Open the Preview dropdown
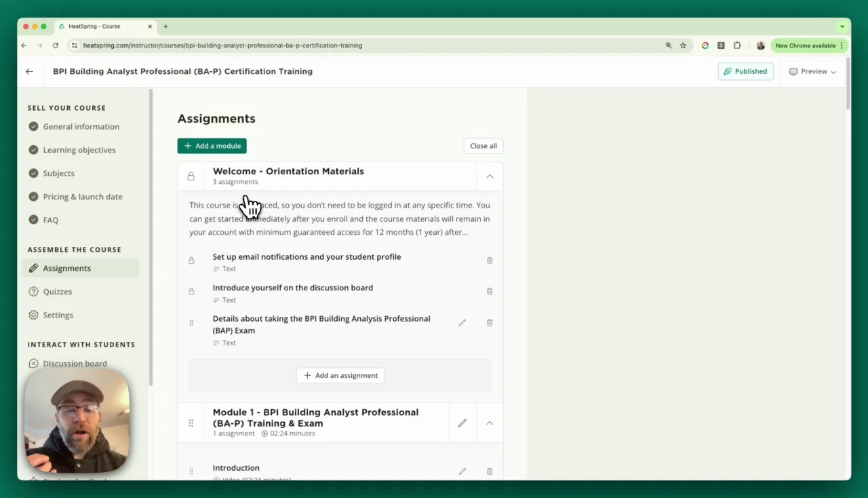The image size is (868, 498). coord(812,71)
